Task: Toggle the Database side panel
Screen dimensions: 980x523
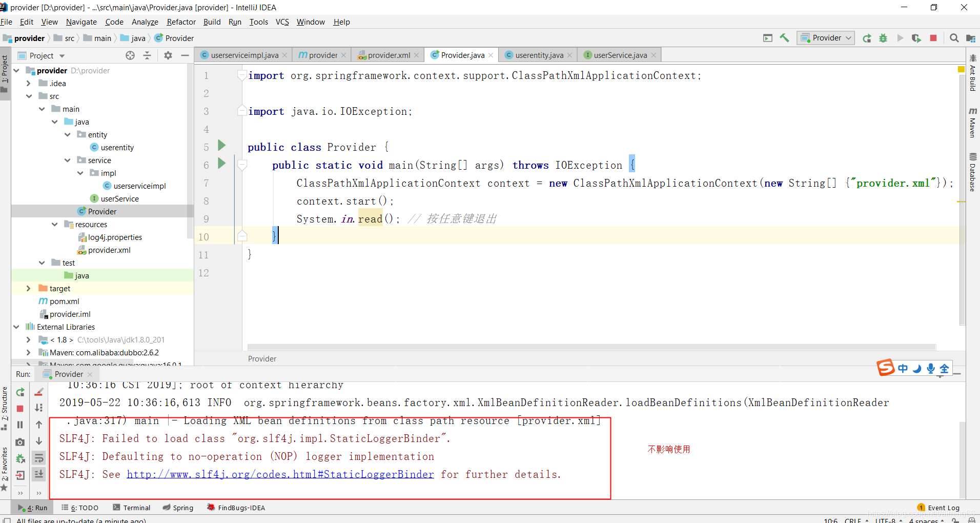Action: (x=972, y=172)
